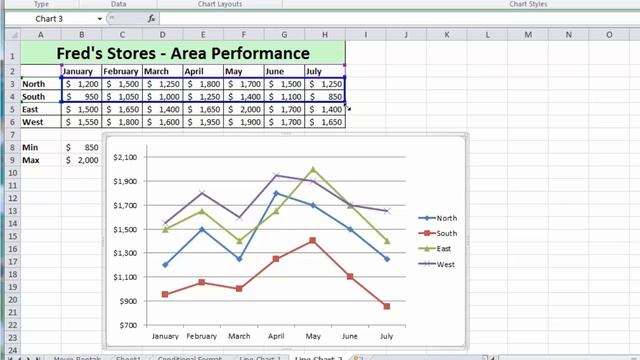Click the June category axis label
This screenshot has height=360, width=640.
[x=350, y=336]
